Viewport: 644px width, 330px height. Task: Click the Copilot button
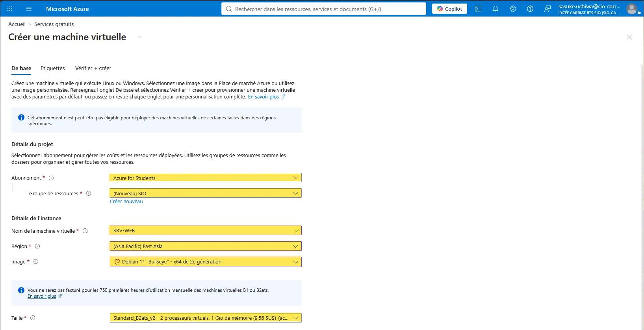tap(449, 9)
